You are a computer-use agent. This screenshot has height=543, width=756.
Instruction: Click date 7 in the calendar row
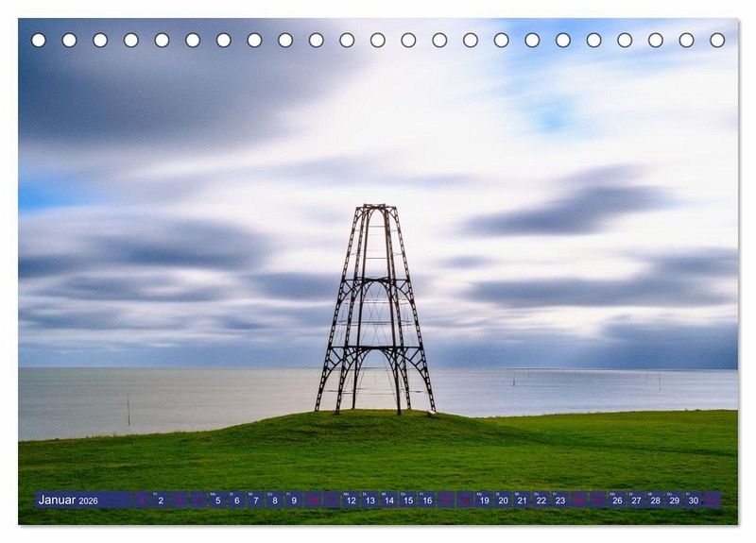255,501
